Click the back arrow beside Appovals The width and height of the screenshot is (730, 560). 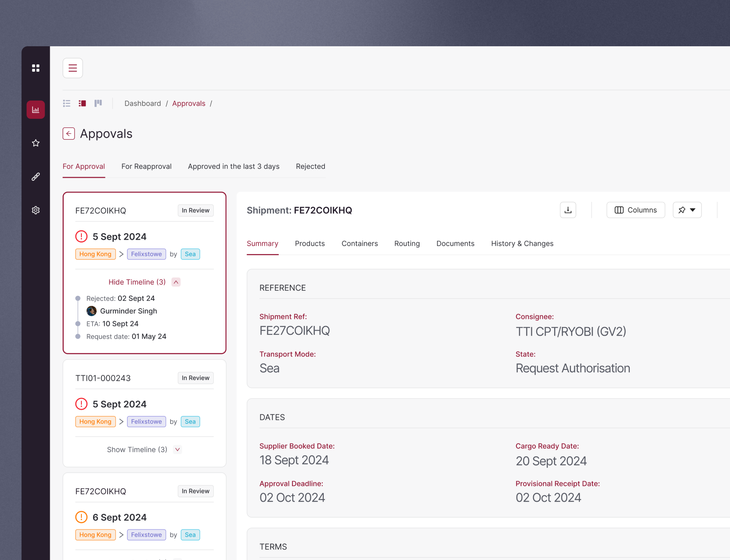pos(69,134)
